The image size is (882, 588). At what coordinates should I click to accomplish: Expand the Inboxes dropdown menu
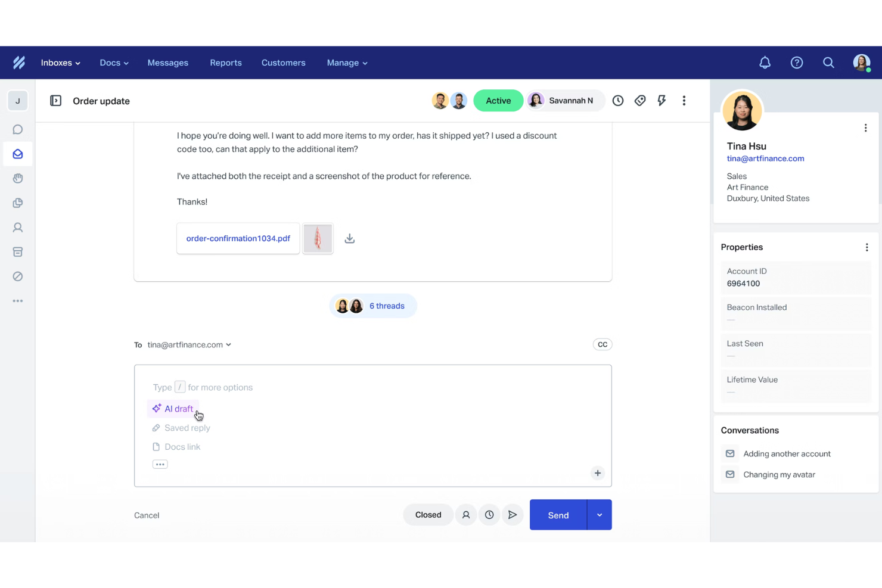click(60, 63)
